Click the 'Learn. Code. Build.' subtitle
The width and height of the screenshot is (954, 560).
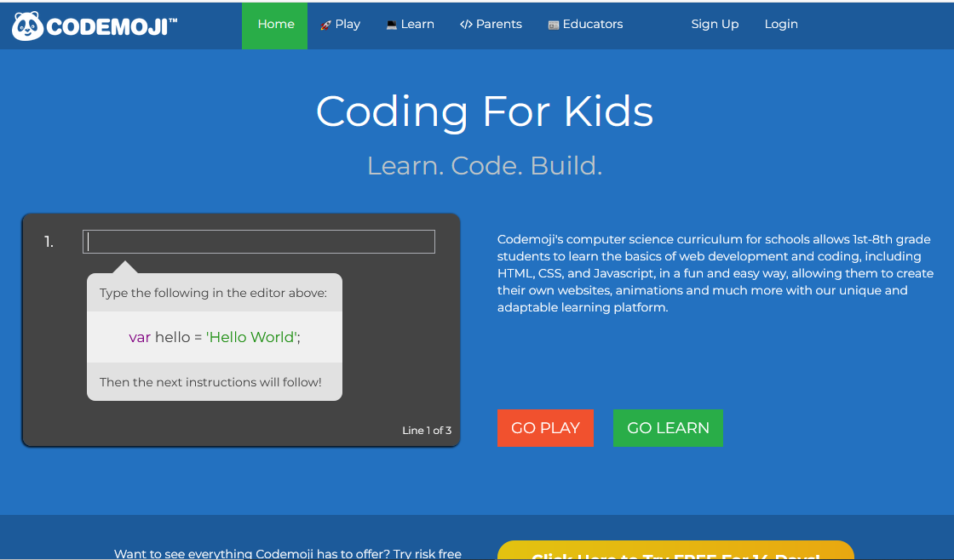click(485, 166)
